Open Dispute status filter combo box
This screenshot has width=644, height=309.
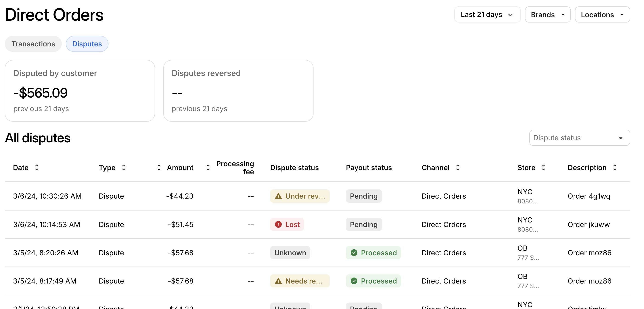pos(579,138)
